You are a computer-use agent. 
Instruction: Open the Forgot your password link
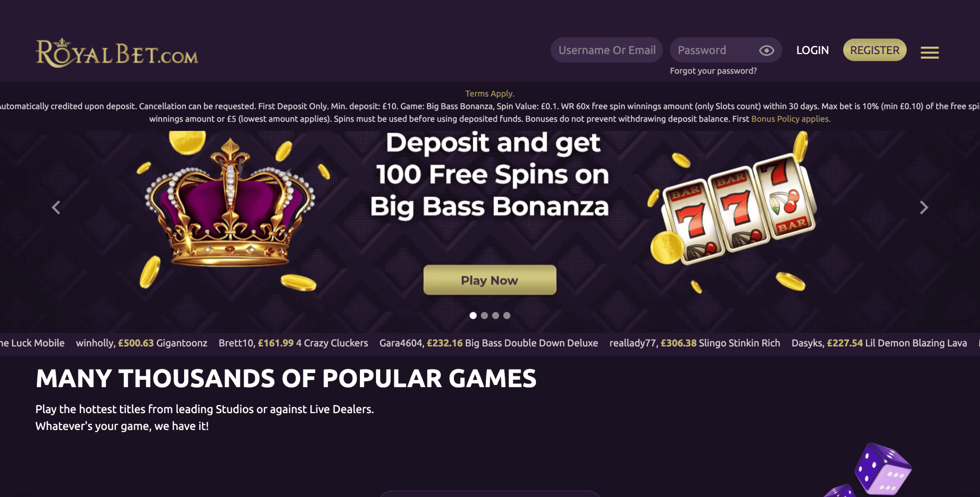[x=713, y=71]
